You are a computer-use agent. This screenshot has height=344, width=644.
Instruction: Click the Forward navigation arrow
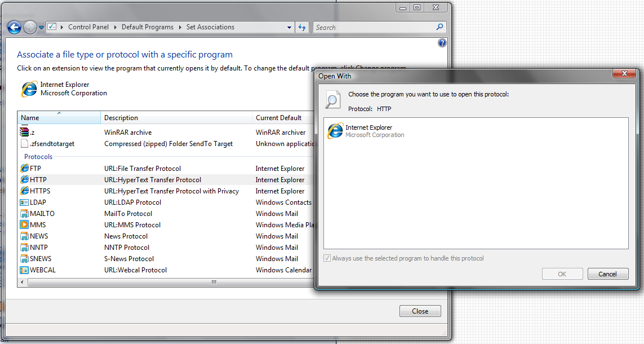coord(30,27)
